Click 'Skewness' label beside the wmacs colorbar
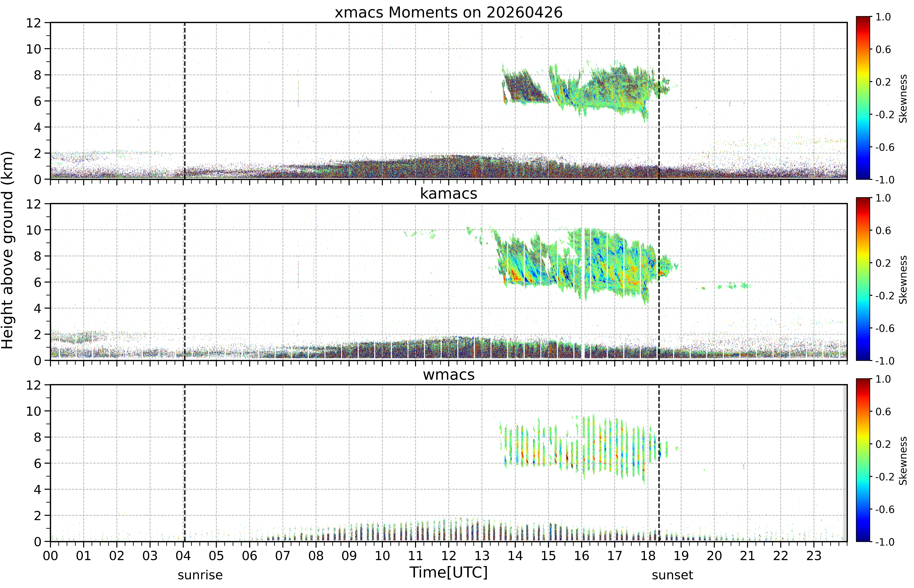Viewport: 914px width, 588px height. point(903,461)
